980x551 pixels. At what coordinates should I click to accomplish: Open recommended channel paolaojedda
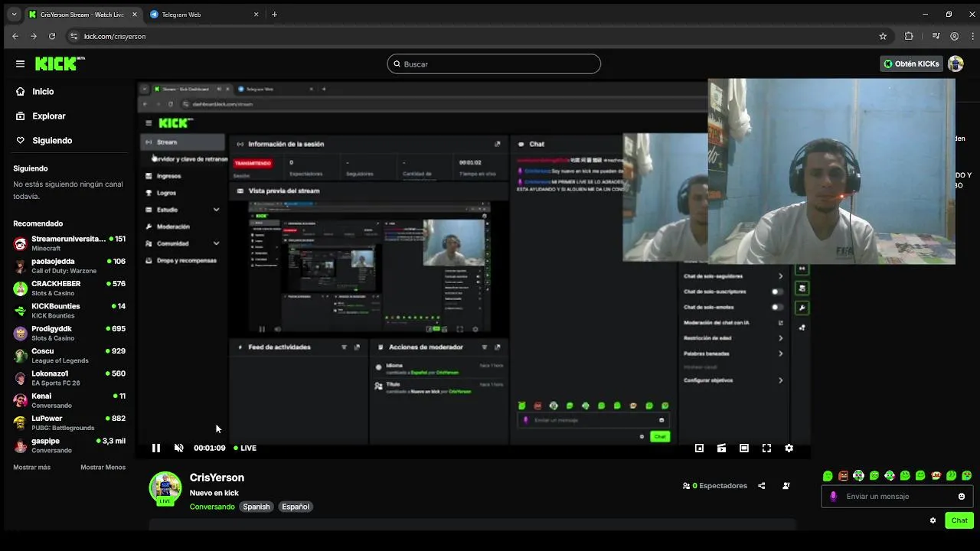tap(69, 266)
